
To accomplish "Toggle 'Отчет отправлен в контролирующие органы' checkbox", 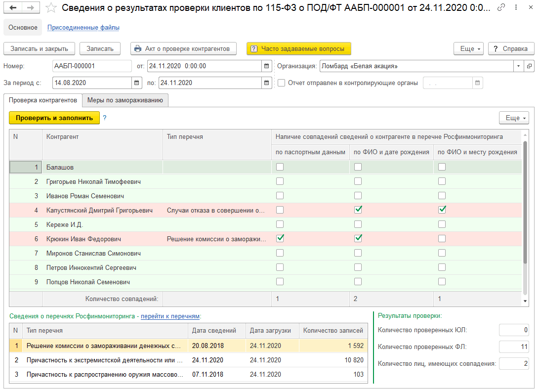I will pyautogui.click(x=282, y=83).
